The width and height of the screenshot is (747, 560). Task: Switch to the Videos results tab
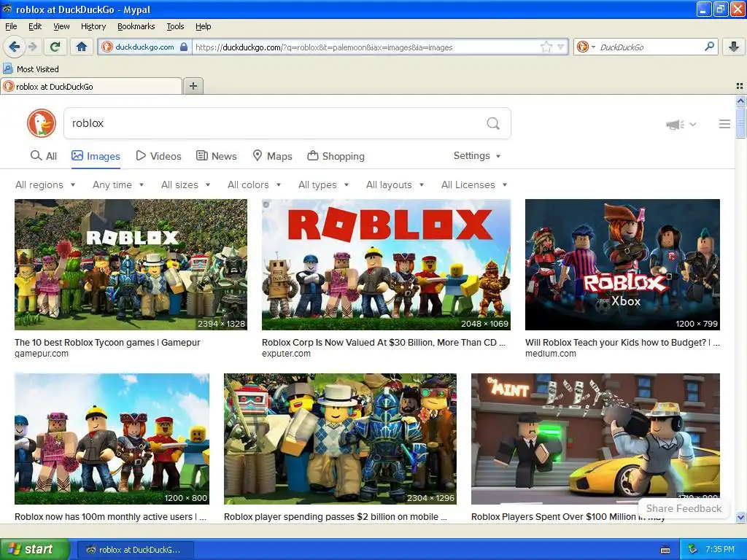[x=158, y=156]
